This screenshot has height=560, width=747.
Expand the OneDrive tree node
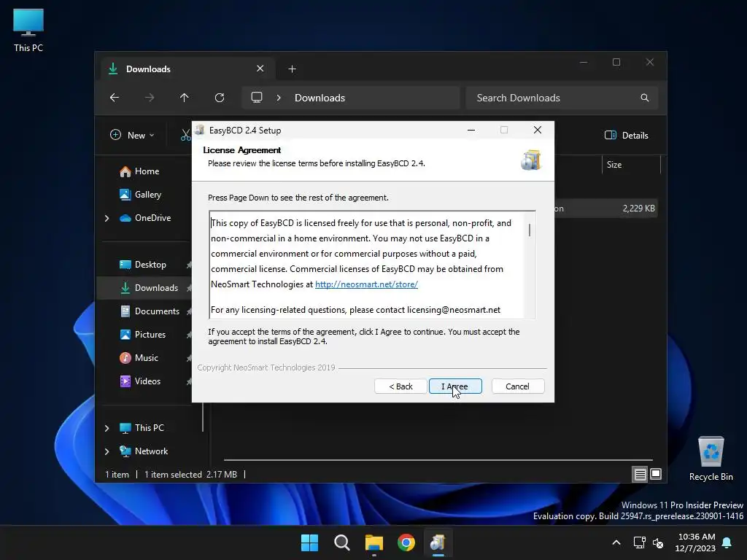click(107, 218)
